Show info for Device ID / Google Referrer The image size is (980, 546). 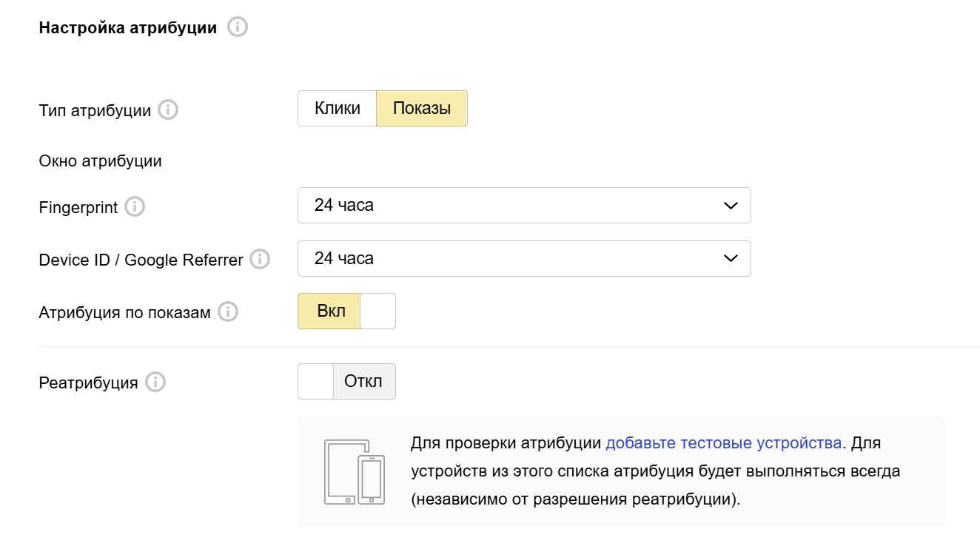coord(260,260)
